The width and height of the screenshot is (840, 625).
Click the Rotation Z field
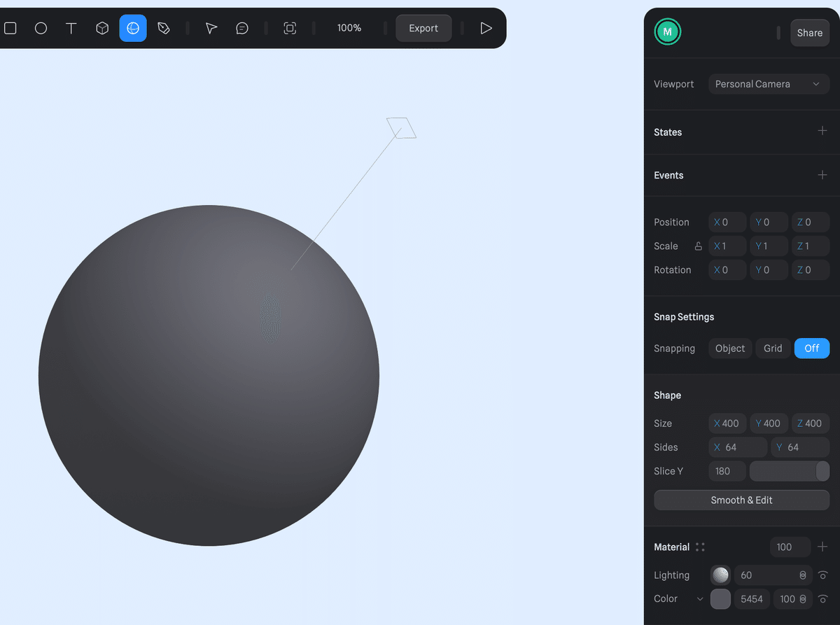pos(811,269)
